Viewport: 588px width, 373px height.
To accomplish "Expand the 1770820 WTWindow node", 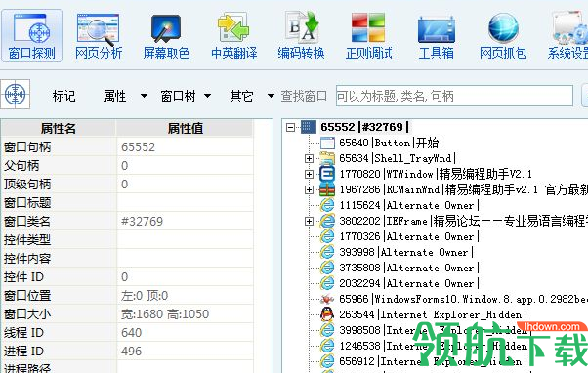I will click(x=309, y=175).
